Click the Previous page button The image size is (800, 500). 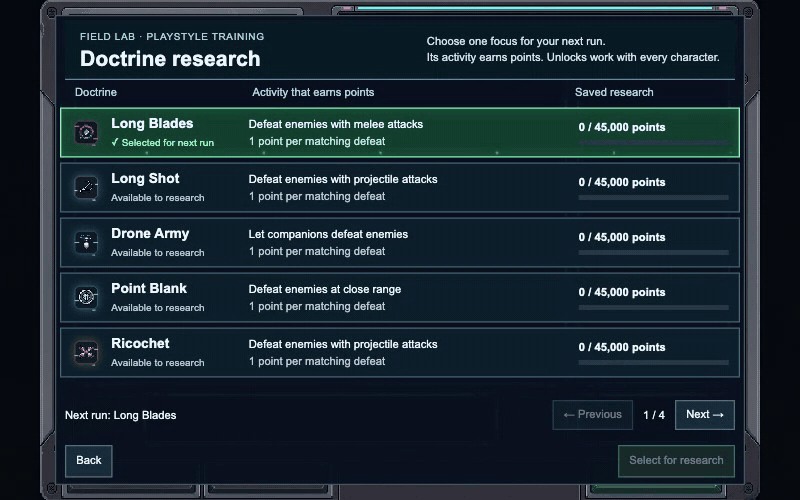[x=592, y=415]
